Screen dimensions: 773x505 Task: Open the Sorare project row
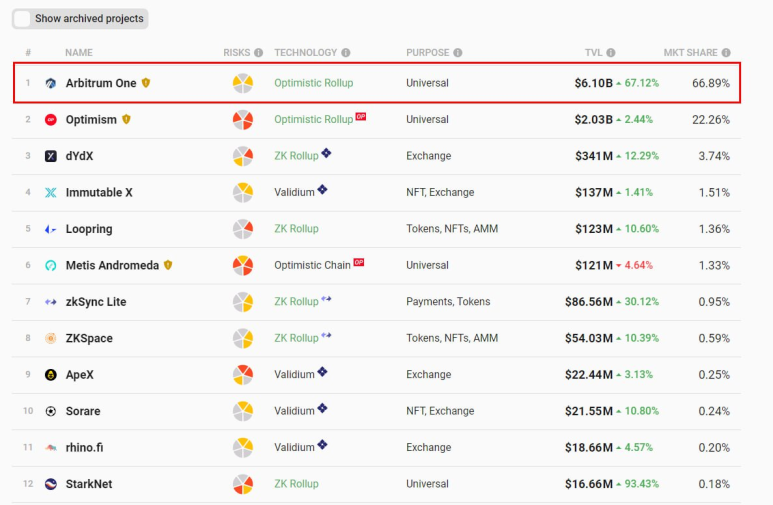click(x=376, y=411)
